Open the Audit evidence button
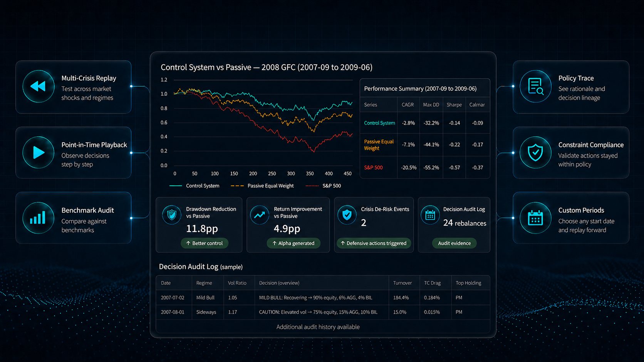644x362 pixels. (454, 243)
